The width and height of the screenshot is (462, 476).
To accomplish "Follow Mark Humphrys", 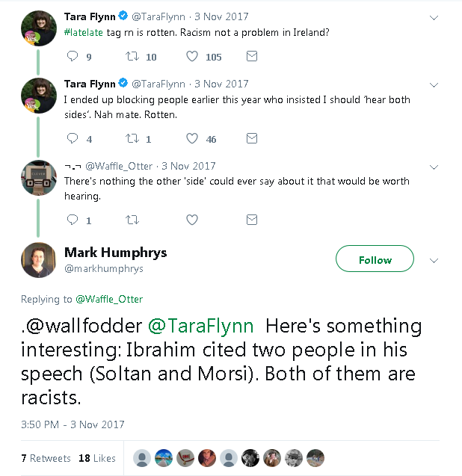I will pos(375,260).
